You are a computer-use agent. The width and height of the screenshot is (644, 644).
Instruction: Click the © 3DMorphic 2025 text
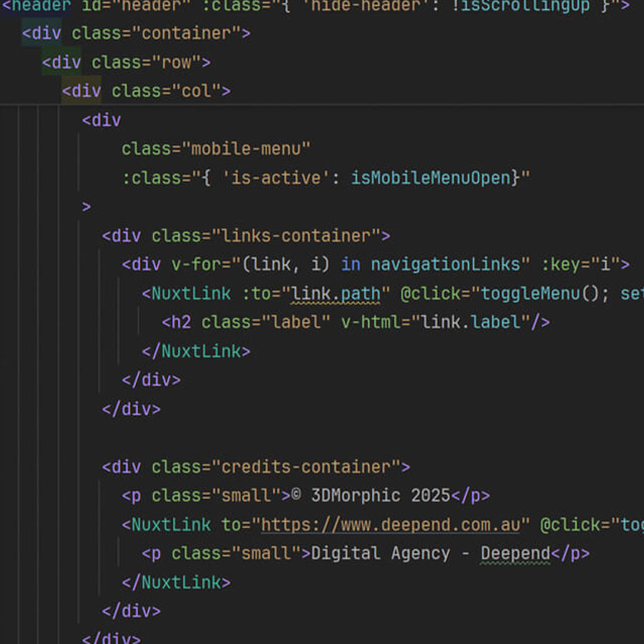pyautogui.click(x=371, y=496)
